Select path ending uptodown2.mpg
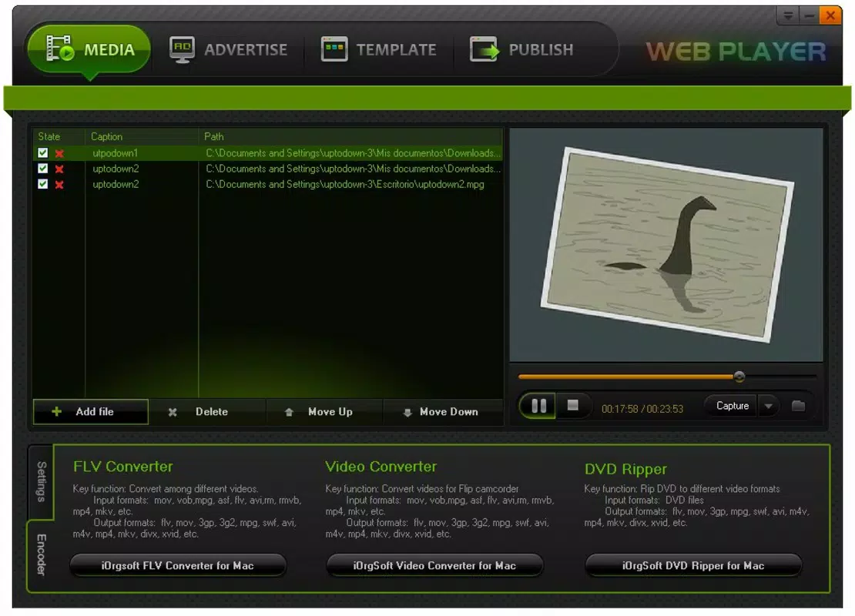This screenshot has height=616, width=855. tap(344, 184)
